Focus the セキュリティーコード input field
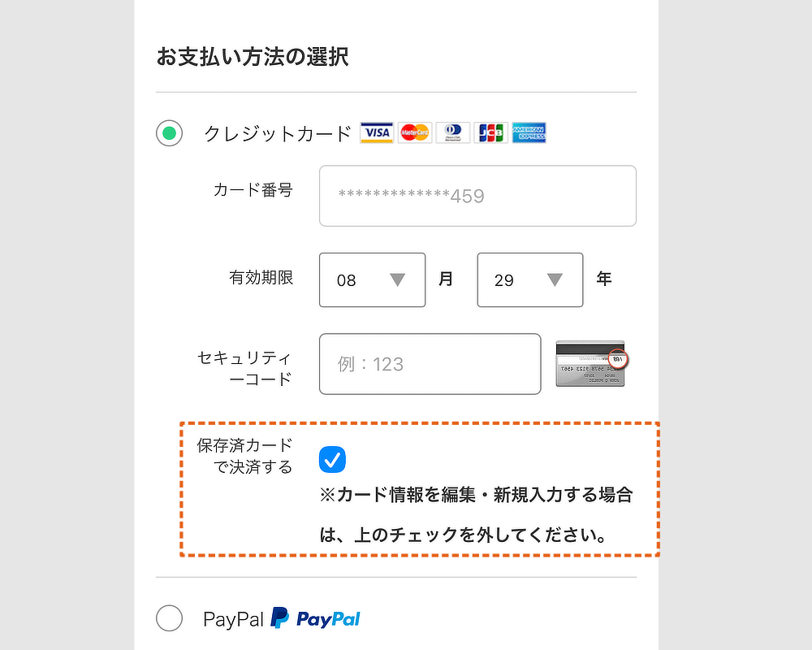 click(430, 364)
